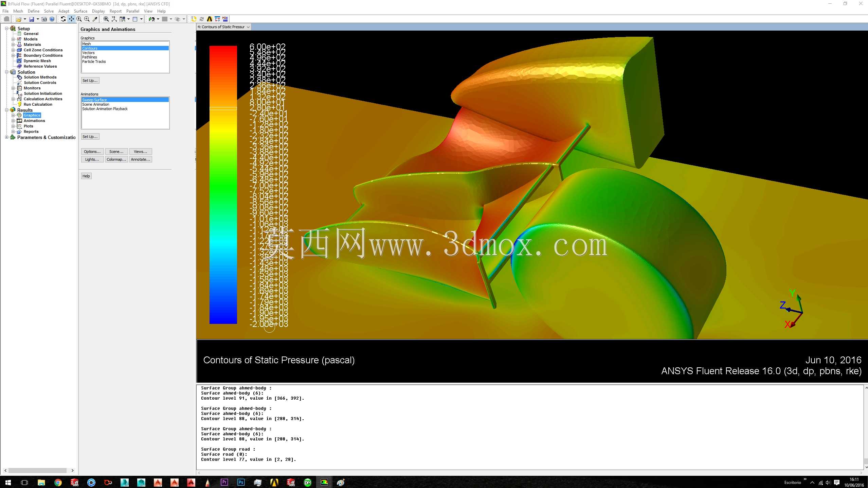The image size is (868, 488).
Task: Expand the Monitors tree node
Action: click(13, 88)
